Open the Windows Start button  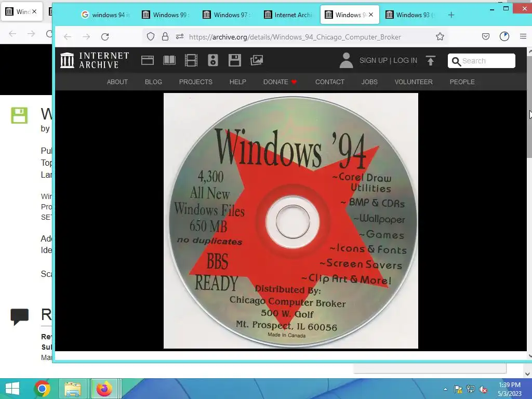coord(12,389)
